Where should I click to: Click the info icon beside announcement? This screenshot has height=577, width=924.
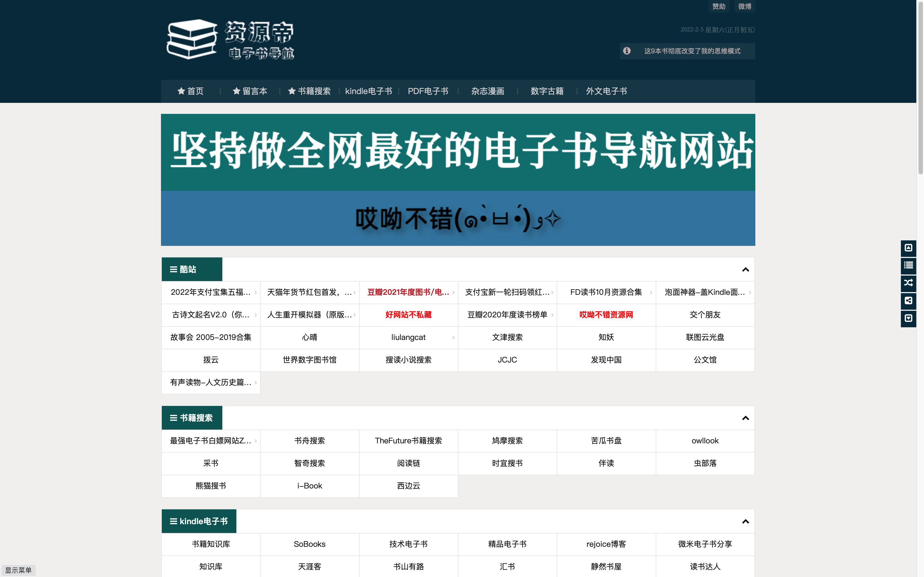click(x=627, y=51)
